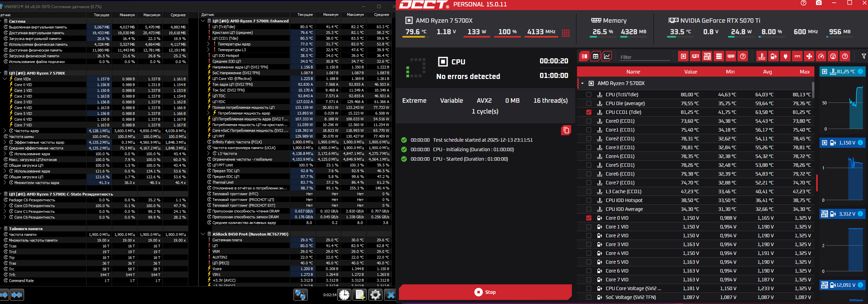Check Core 7 VID checkbox in OCCT
The width and height of the screenshot is (868, 304).
(x=589, y=280)
